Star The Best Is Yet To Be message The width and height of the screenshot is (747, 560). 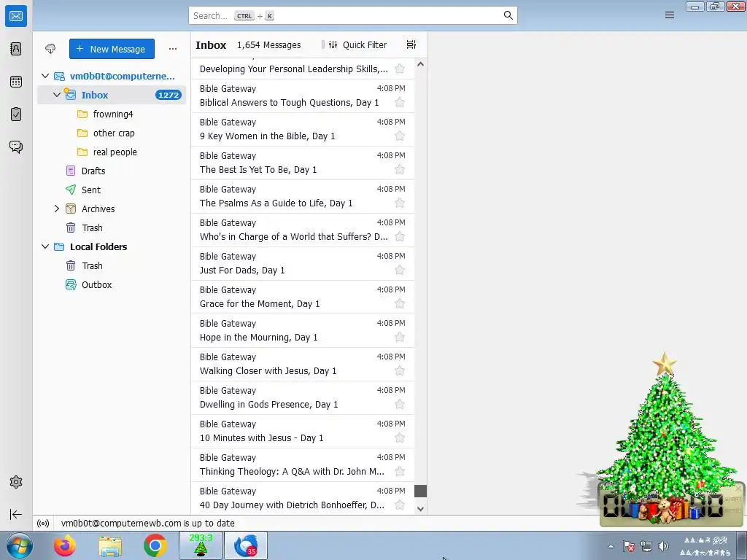pyautogui.click(x=400, y=169)
